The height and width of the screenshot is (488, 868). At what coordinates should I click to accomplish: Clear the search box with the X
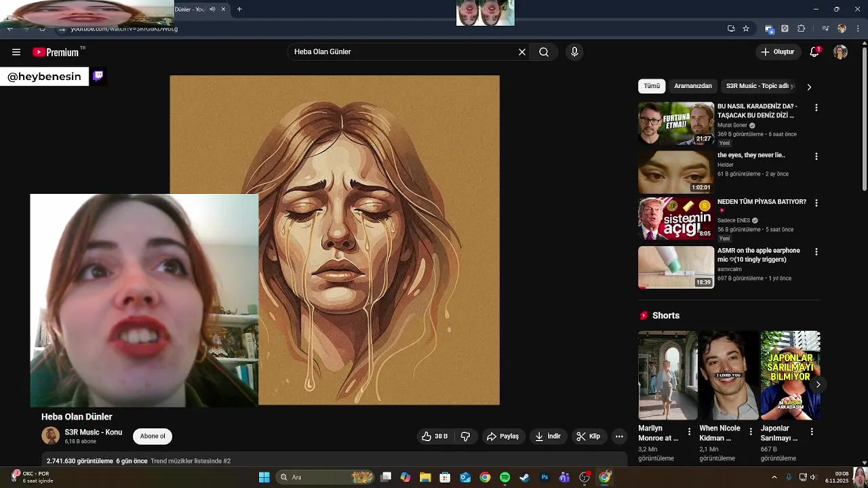pyautogui.click(x=522, y=52)
